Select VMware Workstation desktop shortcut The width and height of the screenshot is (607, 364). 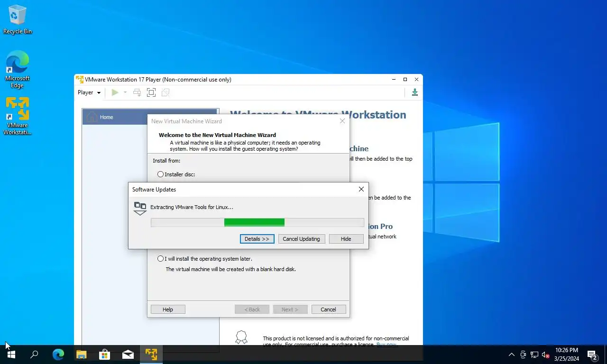(18, 117)
